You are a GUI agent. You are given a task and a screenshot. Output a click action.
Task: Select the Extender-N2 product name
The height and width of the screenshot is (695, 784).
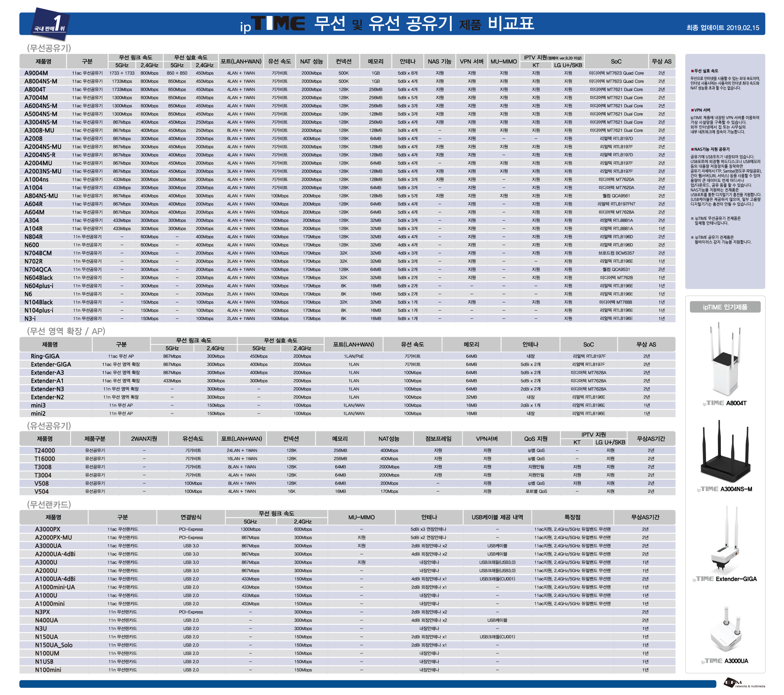(48, 397)
